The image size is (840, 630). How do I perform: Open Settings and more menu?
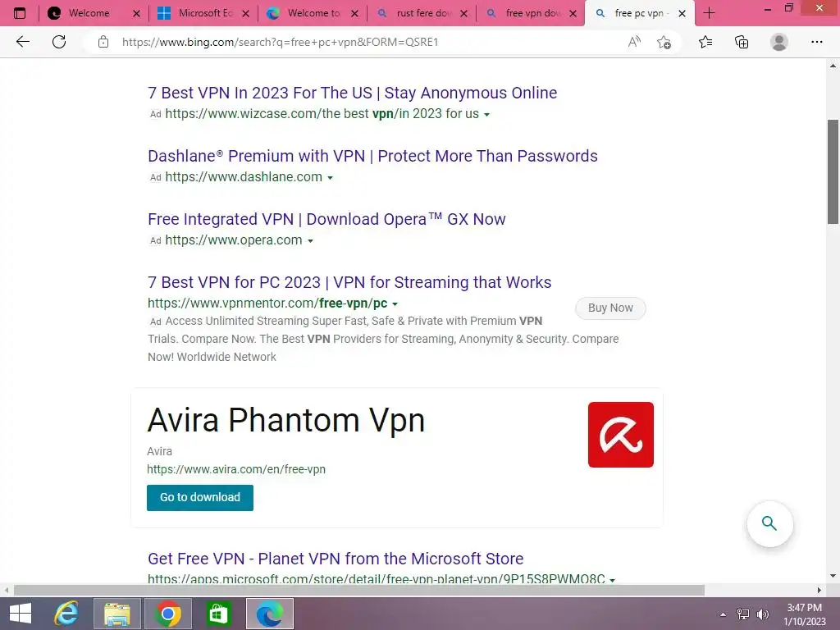coord(816,42)
